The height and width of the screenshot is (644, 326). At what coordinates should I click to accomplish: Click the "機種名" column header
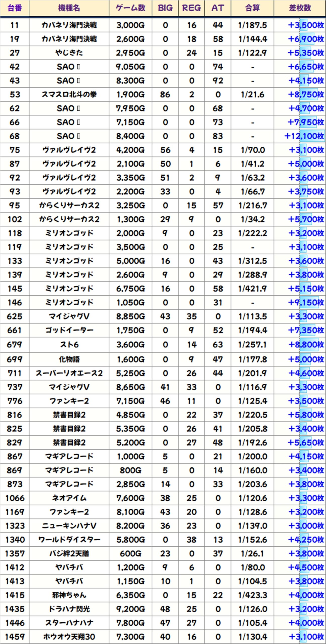point(69,8)
